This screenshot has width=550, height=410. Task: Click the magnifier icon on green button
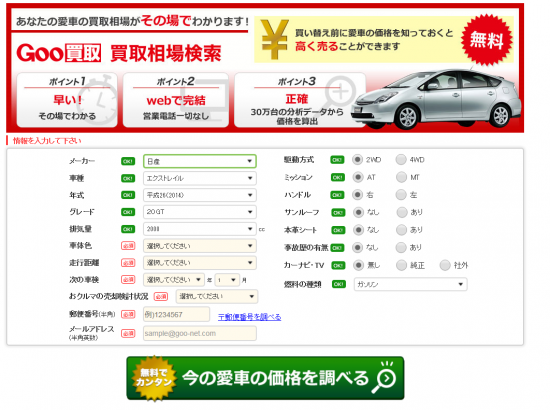coord(384,377)
